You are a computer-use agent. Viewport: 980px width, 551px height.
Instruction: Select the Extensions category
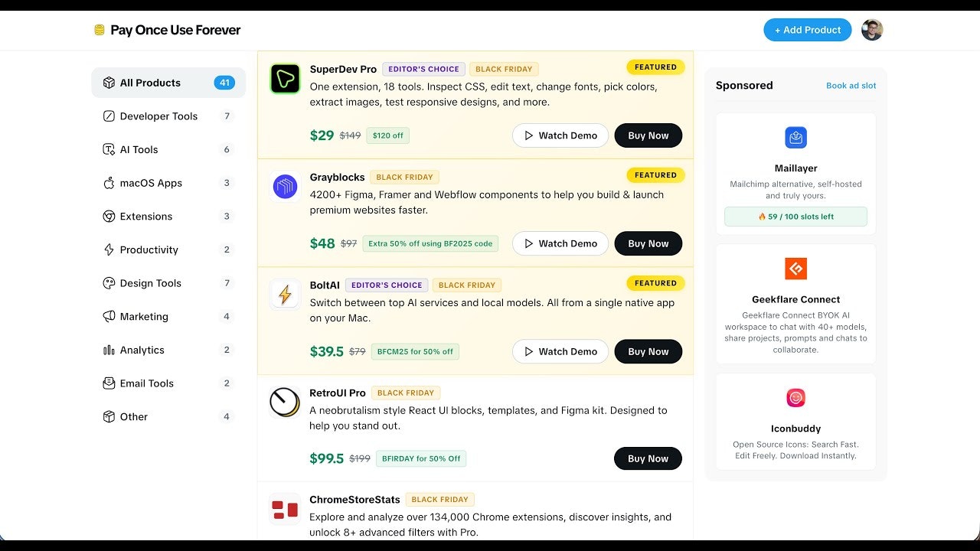pos(168,217)
